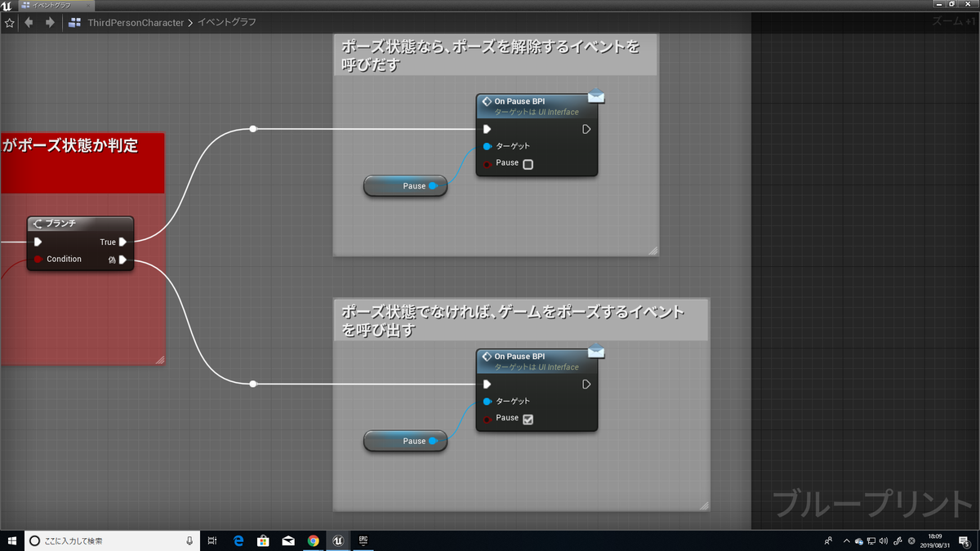Click the 偽 output pin on the branch node
This screenshot has width=980, height=551.
coord(122,260)
